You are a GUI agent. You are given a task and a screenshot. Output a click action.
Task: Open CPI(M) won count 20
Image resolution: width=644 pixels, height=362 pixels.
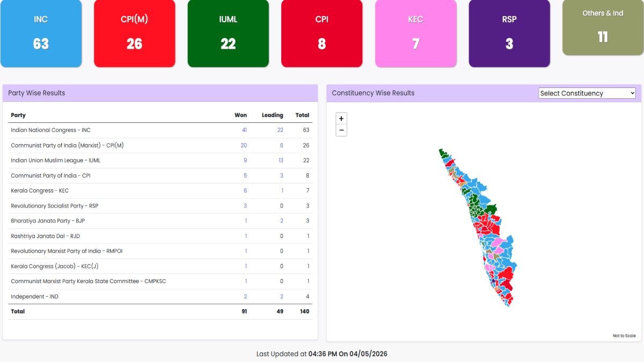click(x=244, y=145)
